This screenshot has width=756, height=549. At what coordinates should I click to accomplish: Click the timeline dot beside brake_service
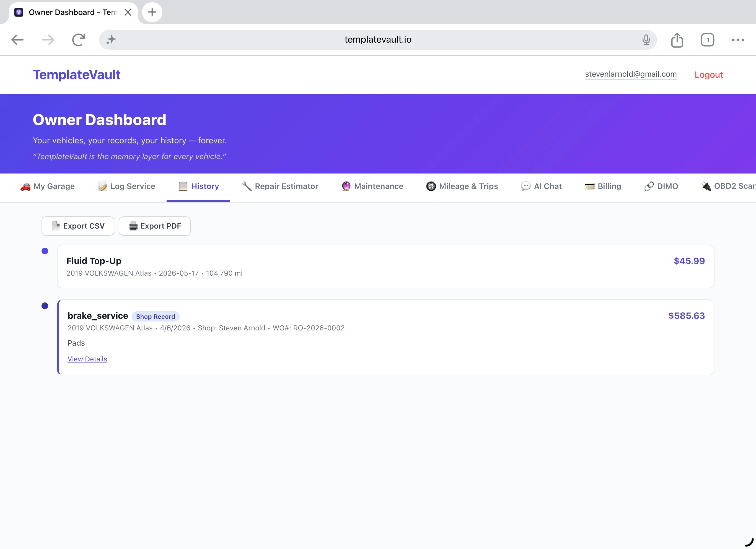45,306
